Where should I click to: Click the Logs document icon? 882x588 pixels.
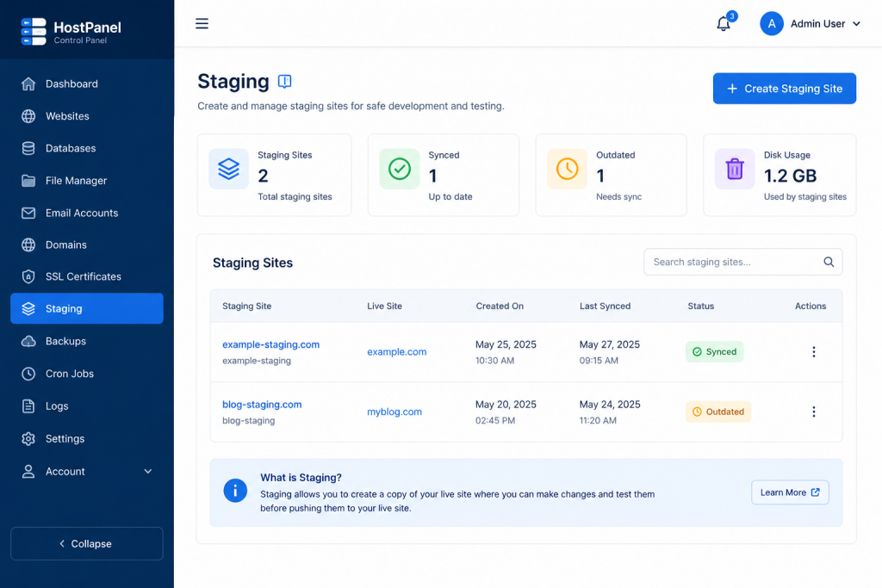point(28,405)
